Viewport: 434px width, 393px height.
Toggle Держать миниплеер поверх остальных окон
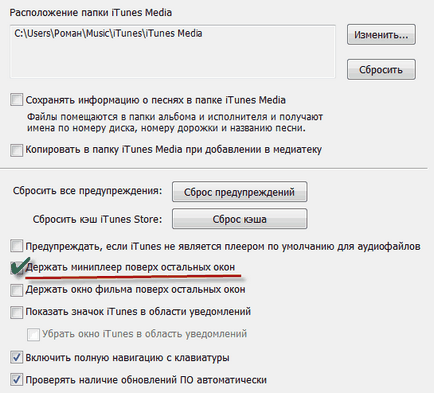click(x=16, y=268)
